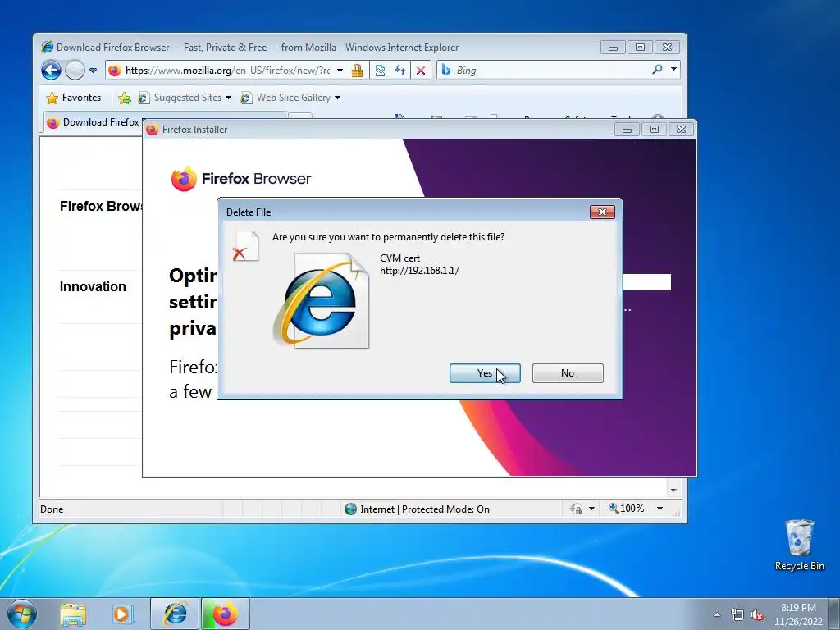
Task: Click the Internet Explorer back arrow
Action: pos(52,71)
